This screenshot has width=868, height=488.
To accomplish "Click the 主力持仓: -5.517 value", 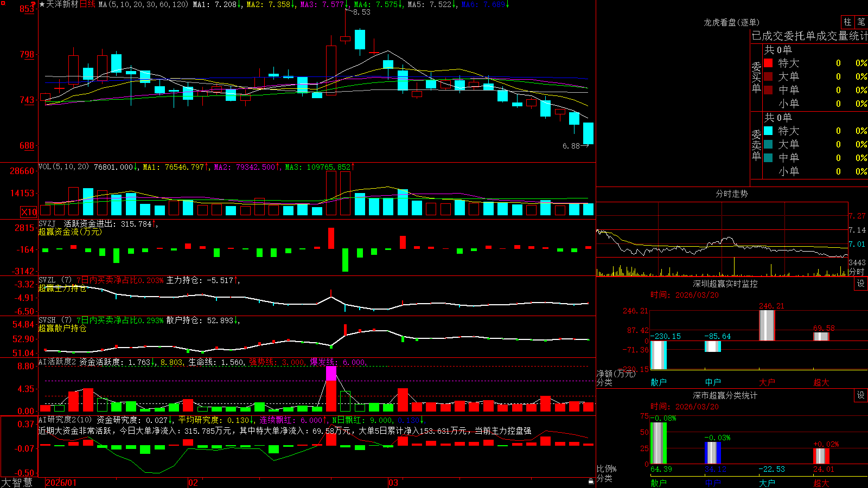I will [200, 280].
